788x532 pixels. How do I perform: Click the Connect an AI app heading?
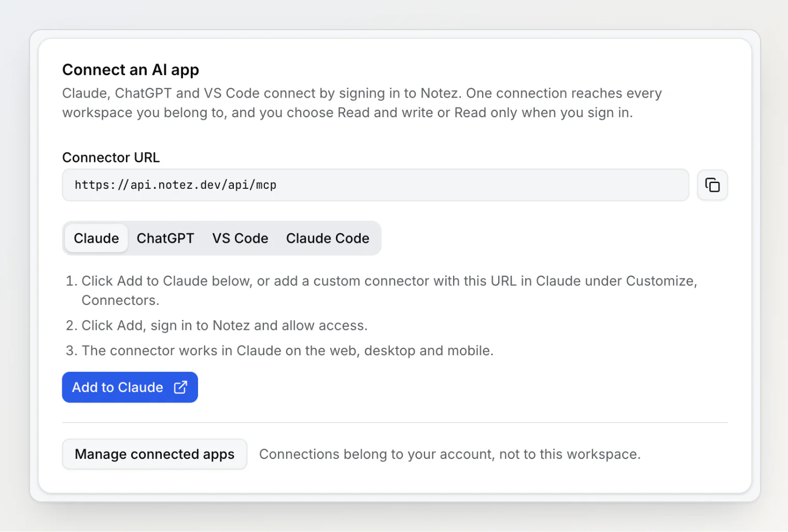(x=131, y=69)
